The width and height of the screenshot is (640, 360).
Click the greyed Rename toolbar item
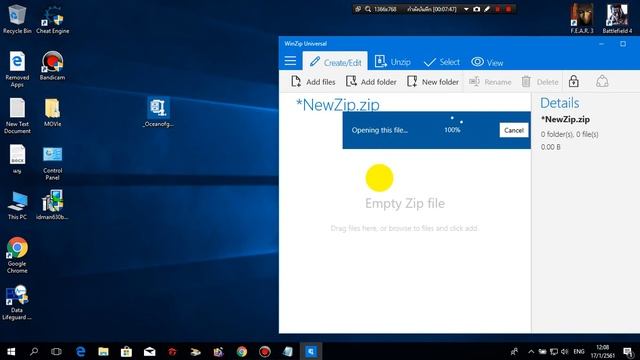tap(490, 82)
